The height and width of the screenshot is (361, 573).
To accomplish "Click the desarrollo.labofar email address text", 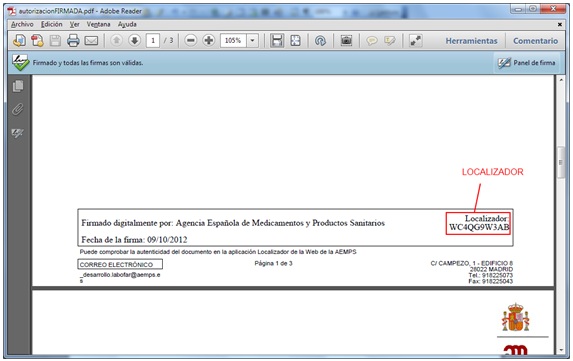I will (x=120, y=277).
